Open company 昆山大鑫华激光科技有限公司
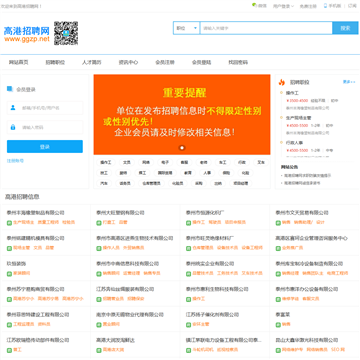This screenshot has width=360, height=360. click(307, 340)
